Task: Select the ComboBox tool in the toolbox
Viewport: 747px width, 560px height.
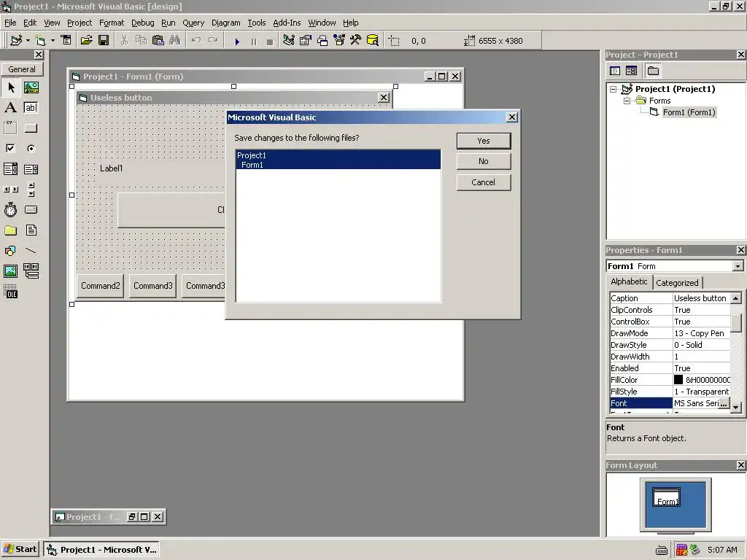Action: [x=11, y=169]
